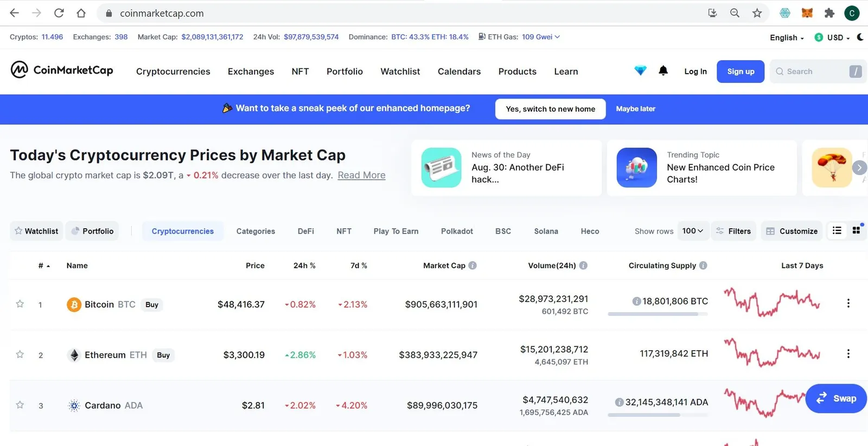Click the Buy button next to Ethereum

tap(163, 355)
